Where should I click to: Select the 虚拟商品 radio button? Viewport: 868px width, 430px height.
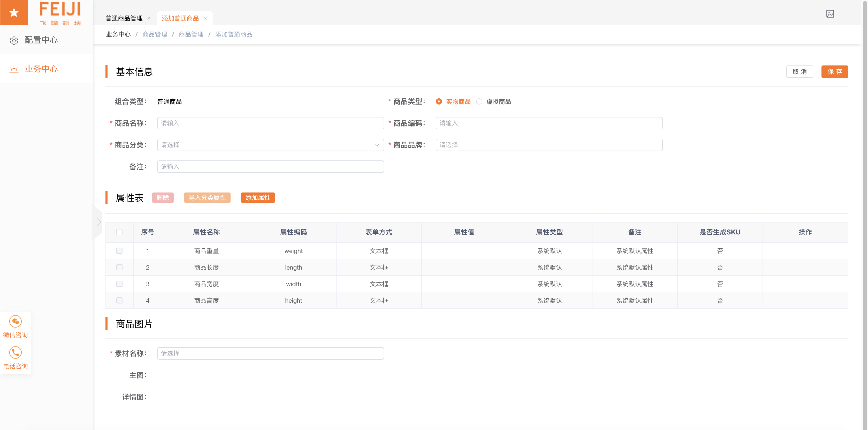click(x=479, y=101)
